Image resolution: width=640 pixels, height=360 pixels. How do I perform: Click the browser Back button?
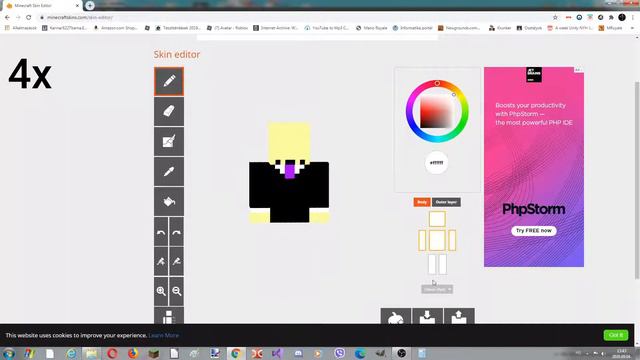click(7, 18)
